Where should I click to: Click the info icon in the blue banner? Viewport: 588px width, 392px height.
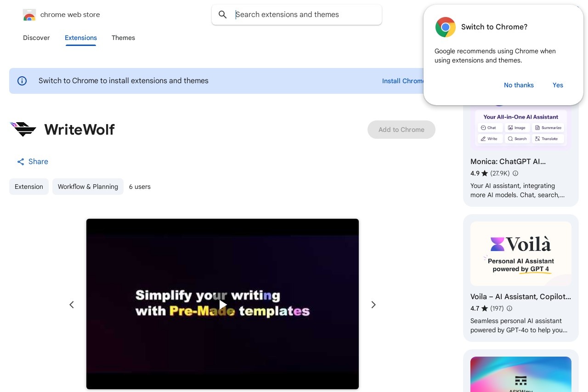tap(22, 81)
